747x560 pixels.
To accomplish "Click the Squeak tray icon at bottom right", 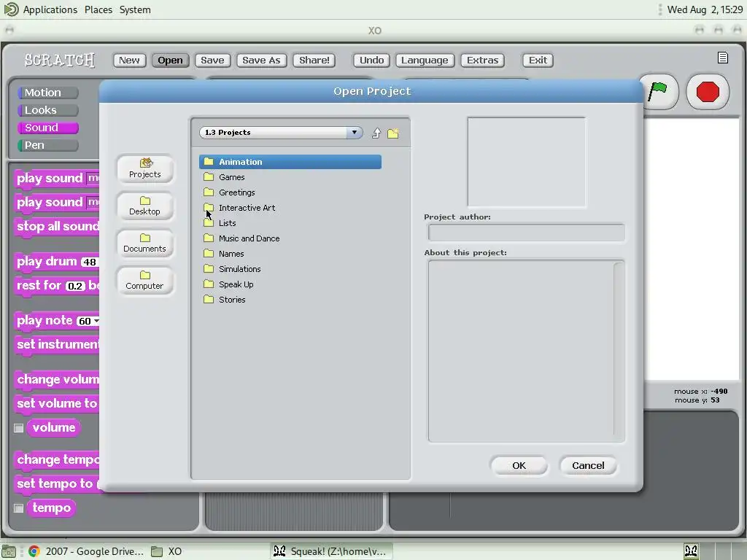I will point(691,551).
